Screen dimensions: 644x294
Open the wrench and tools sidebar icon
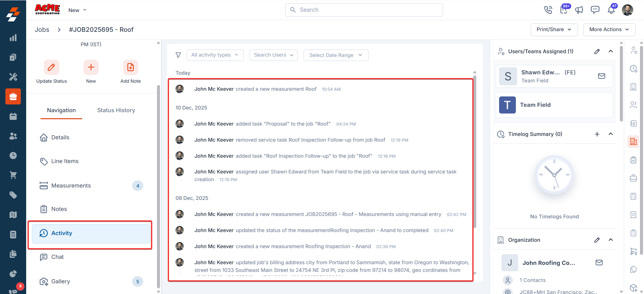pyautogui.click(x=13, y=77)
